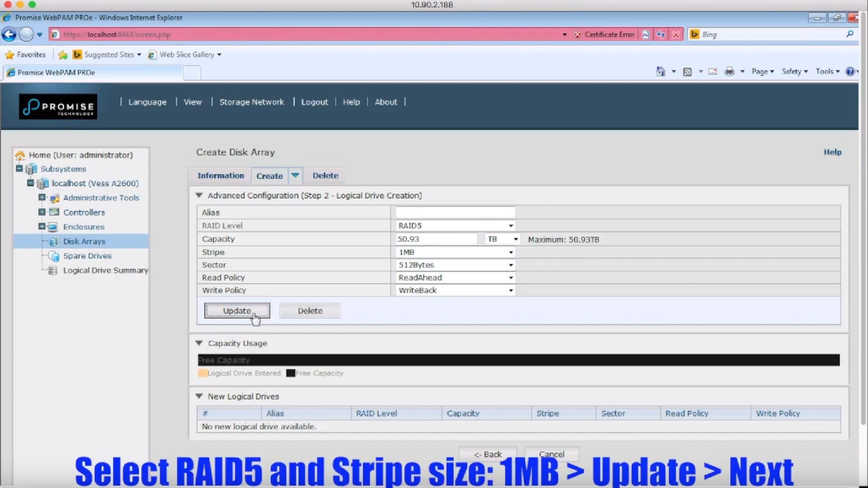Click the Bing search magnifier icon
The height and width of the screenshot is (488, 868).
pyautogui.click(x=849, y=34)
